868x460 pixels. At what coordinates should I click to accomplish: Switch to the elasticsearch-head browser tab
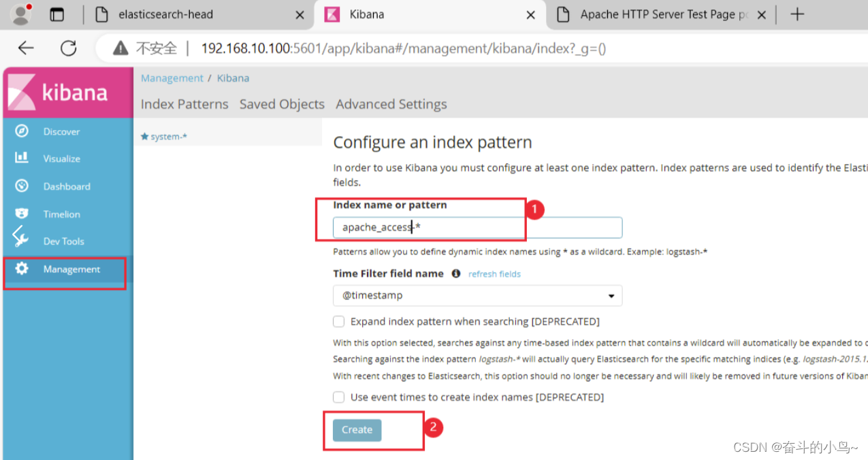click(202, 14)
